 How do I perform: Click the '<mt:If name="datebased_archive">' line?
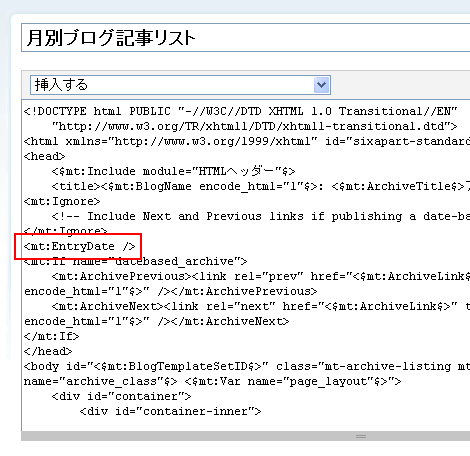pos(135,261)
